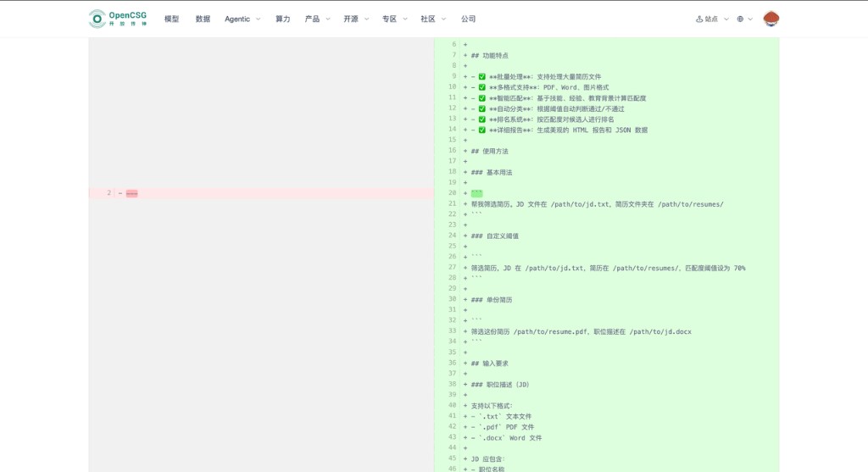This screenshot has width=868, height=472.
Task: Open the user avatar menu
Action: point(771,19)
